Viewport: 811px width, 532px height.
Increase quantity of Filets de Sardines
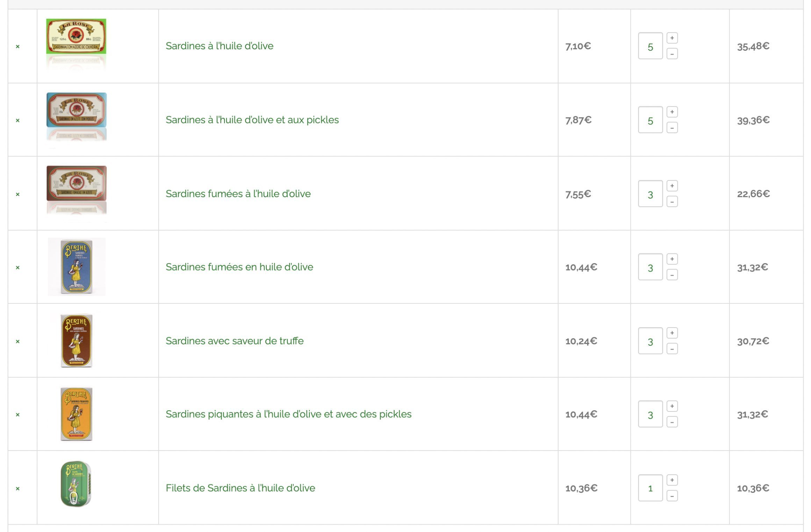672,480
